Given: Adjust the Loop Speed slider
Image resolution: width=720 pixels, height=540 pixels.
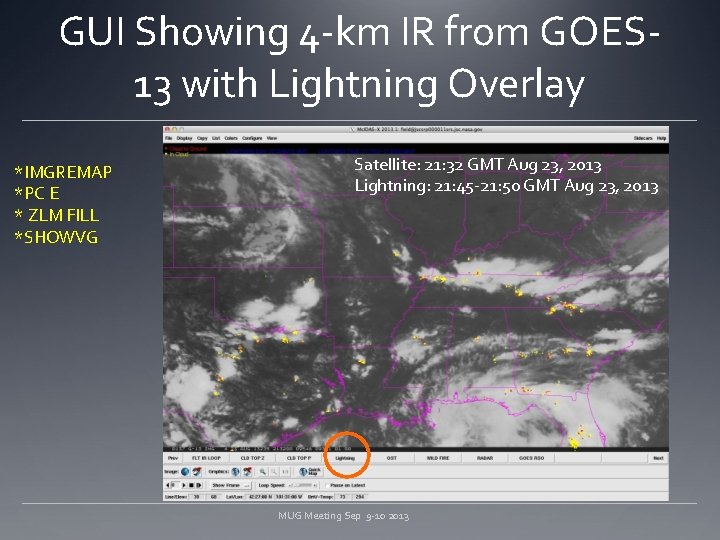Looking at the screenshot, I should (x=303, y=485).
